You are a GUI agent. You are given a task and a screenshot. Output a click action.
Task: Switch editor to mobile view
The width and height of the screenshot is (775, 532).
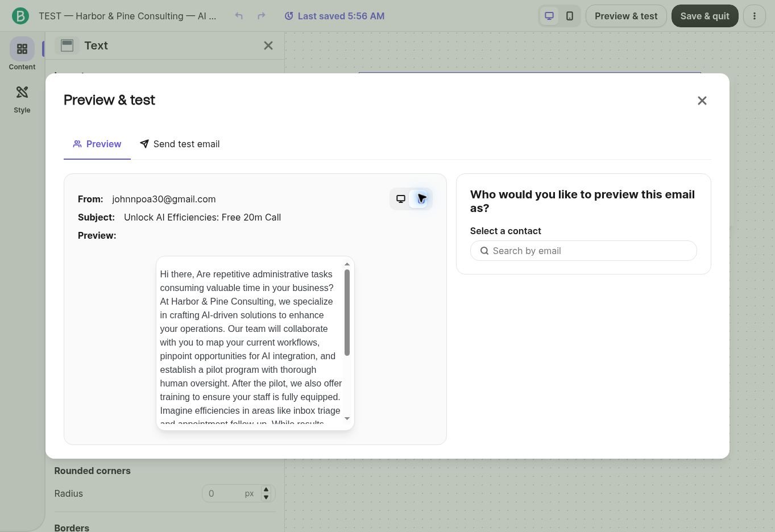(x=570, y=16)
